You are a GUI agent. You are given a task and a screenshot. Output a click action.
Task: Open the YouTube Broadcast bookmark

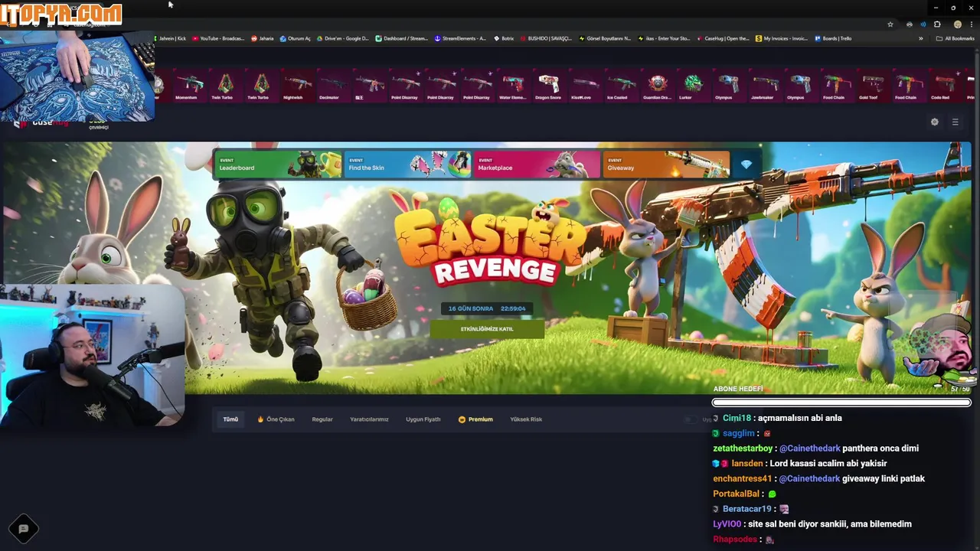(218, 38)
